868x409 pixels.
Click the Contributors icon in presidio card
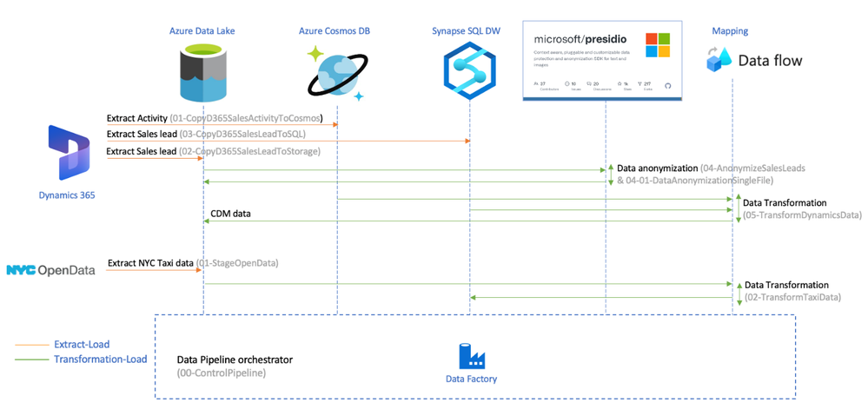[536, 83]
